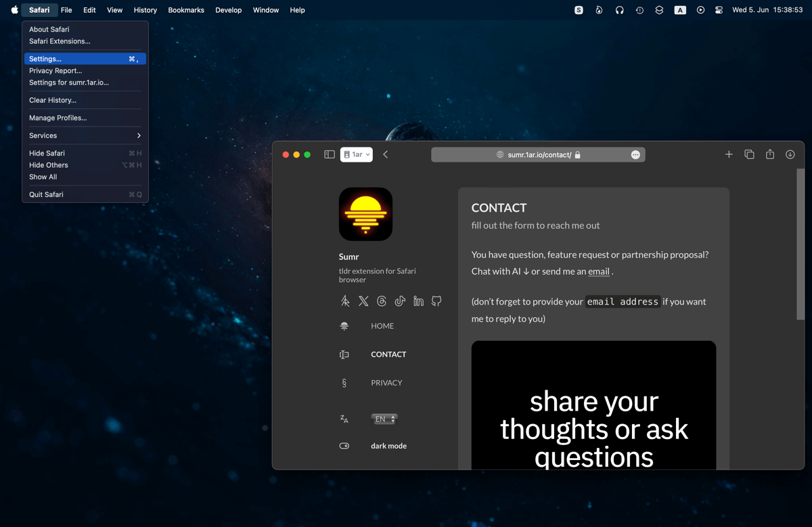Click the ellipsis button in address bar
812x527 pixels.
tap(635, 155)
